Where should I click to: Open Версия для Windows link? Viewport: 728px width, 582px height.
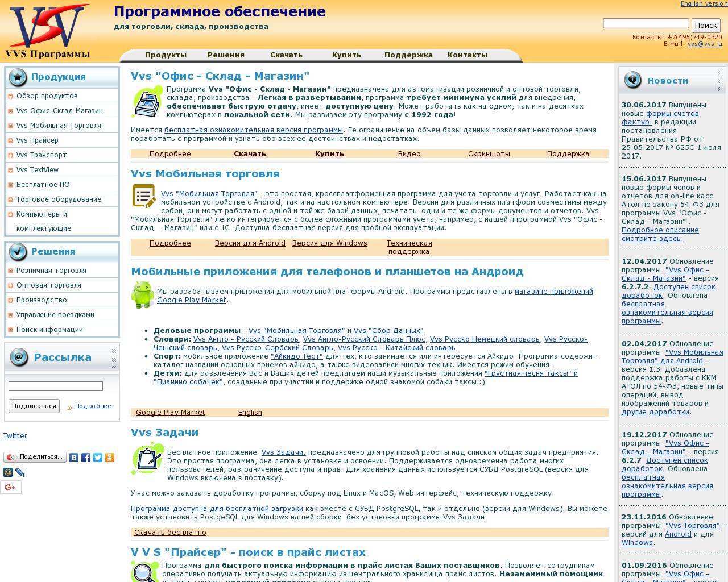329,243
